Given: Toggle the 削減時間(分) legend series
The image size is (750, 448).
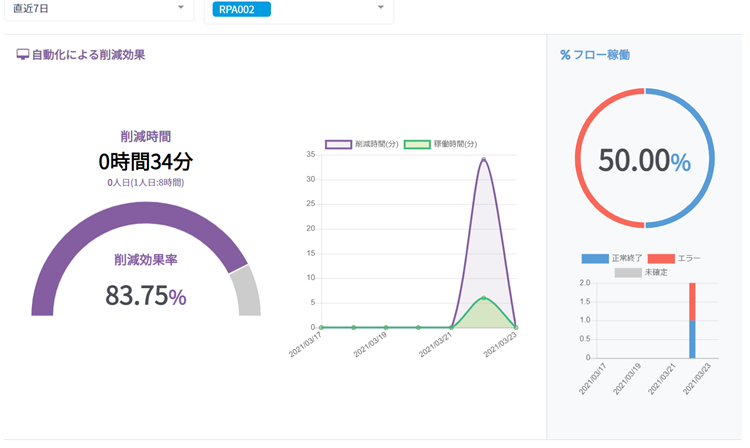Looking at the screenshot, I should [x=362, y=144].
